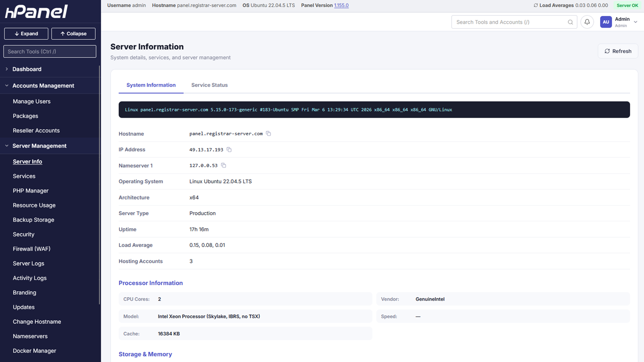
Task: Open PHP Manager
Action: 31,191
